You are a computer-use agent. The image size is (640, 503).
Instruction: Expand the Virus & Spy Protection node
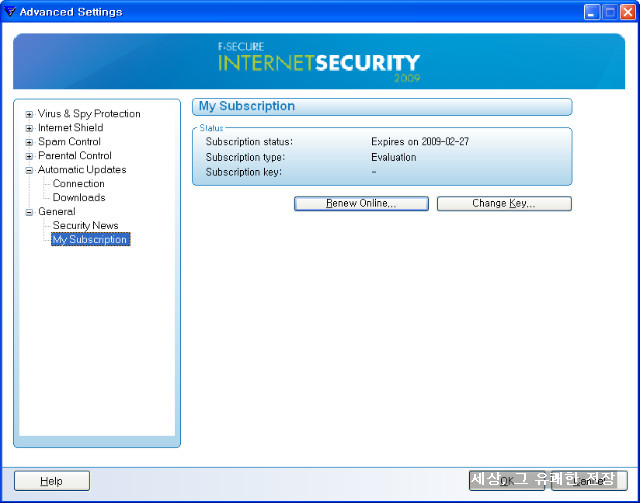(29, 115)
